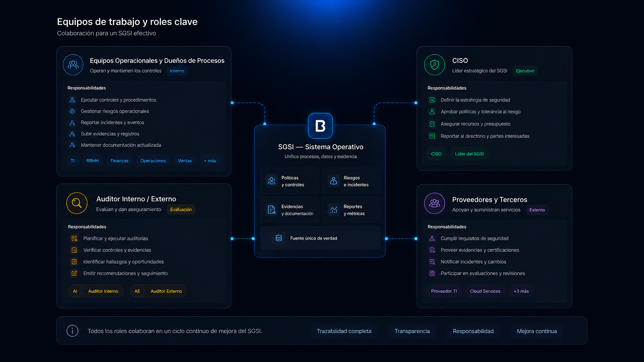Click the 'Auditor Interno / Externo' card title
Screen dimensions: 644x362
pos(136,199)
